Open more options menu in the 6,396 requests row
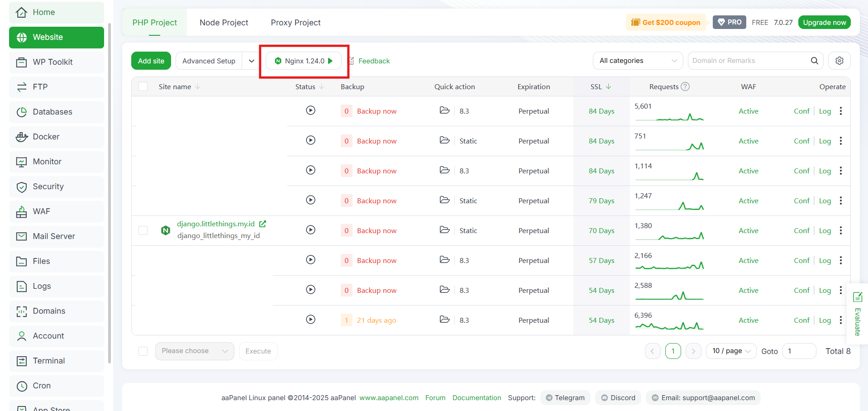868x411 pixels. [x=841, y=320]
